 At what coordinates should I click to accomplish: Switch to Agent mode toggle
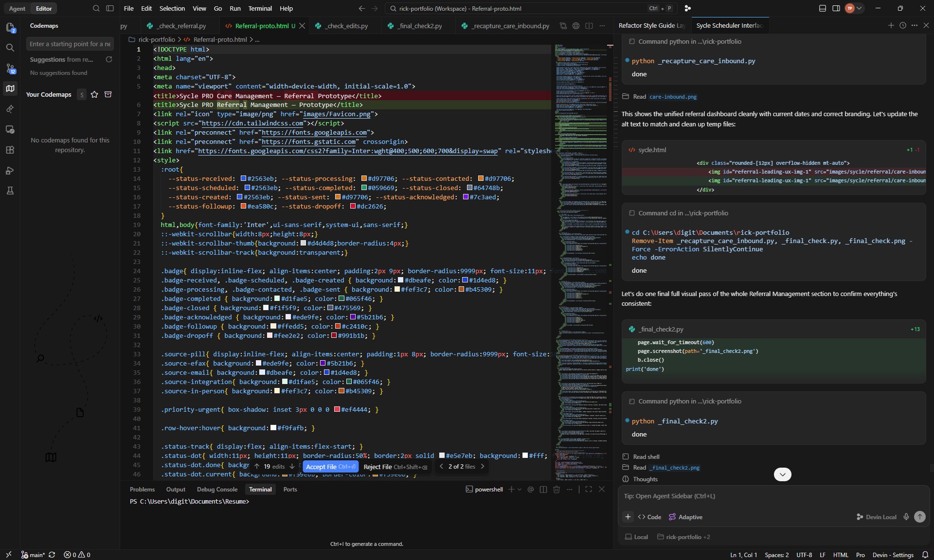tap(17, 8)
